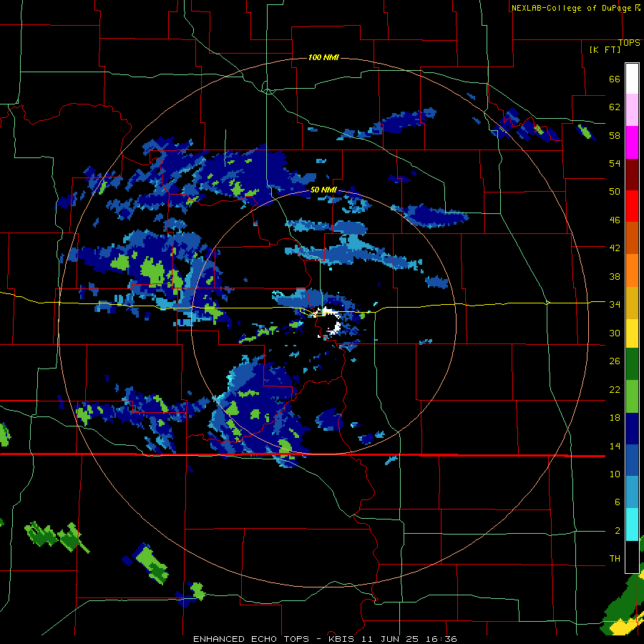Viewport: 644px width, 644px height.
Task: Click the dark orange swatch near 42
Action: coord(632,238)
